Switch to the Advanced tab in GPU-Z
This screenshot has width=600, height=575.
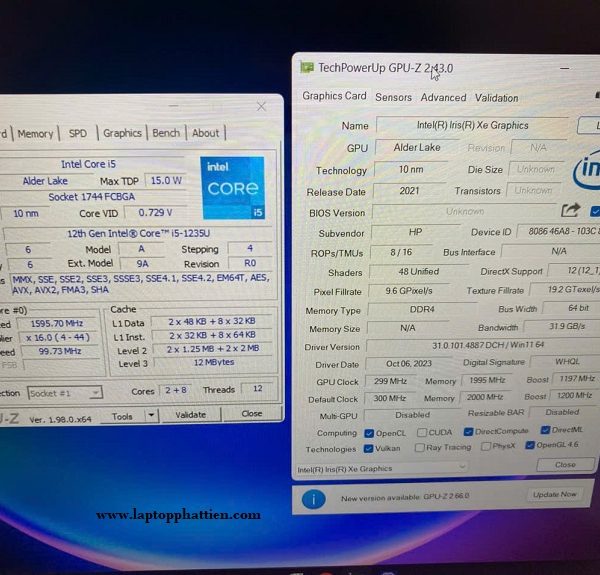pyautogui.click(x=443, y=98)
